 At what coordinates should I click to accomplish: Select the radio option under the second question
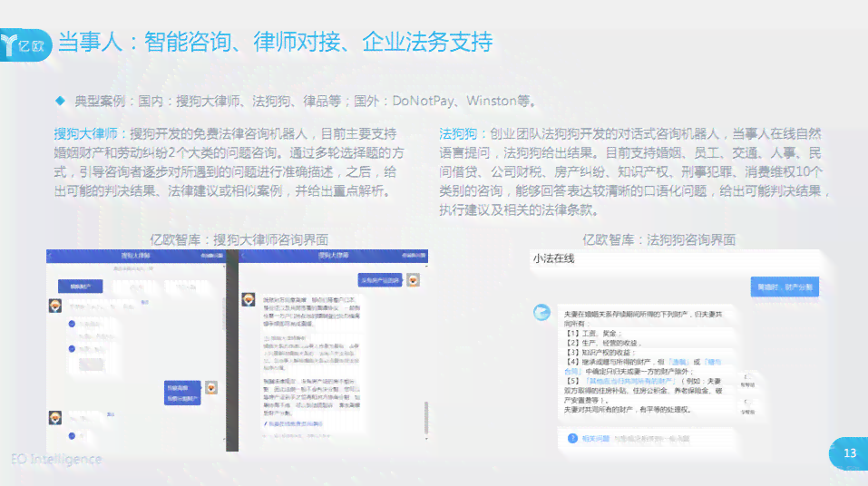pyautogui.click(x=72, y=436)
